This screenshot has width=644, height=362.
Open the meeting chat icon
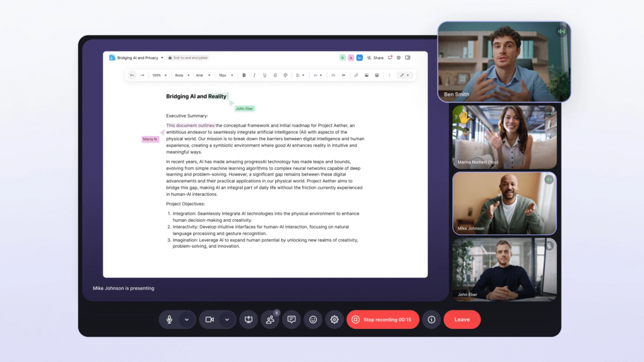point(291,320)
